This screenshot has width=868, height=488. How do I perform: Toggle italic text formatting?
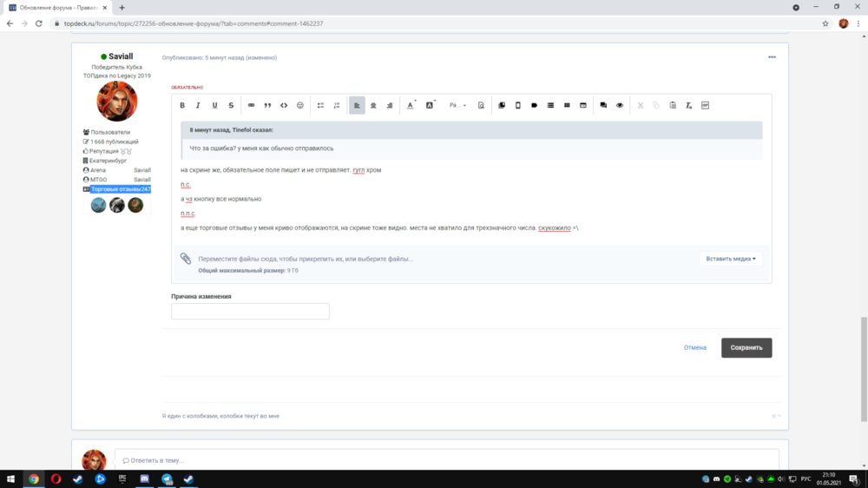pos(198,105)
